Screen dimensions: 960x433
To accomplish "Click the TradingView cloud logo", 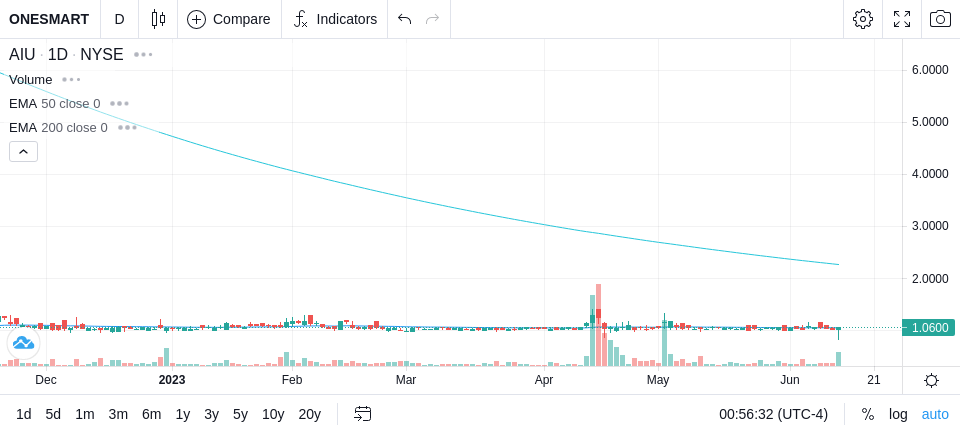I will (23, 343).
